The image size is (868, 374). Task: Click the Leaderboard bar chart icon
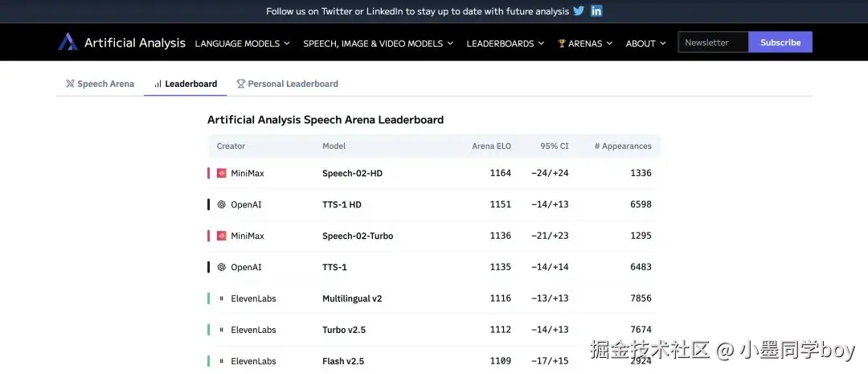click(158, 84)
